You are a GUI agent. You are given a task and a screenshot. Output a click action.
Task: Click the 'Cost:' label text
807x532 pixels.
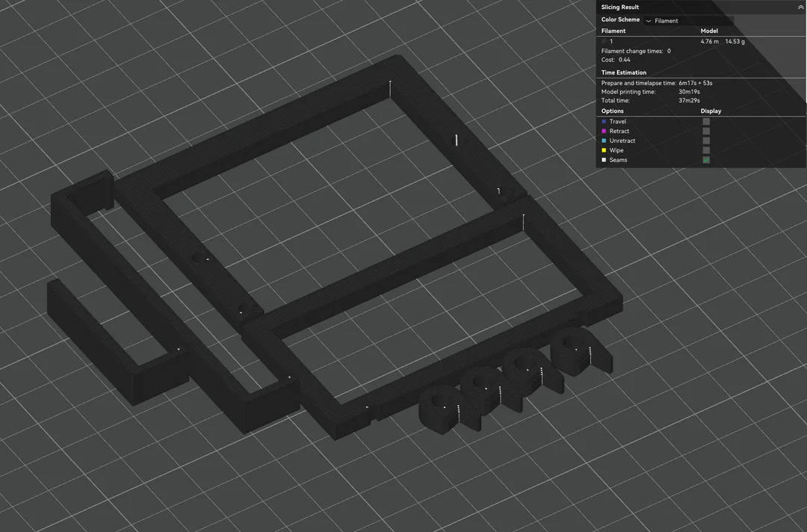point(607,60)
